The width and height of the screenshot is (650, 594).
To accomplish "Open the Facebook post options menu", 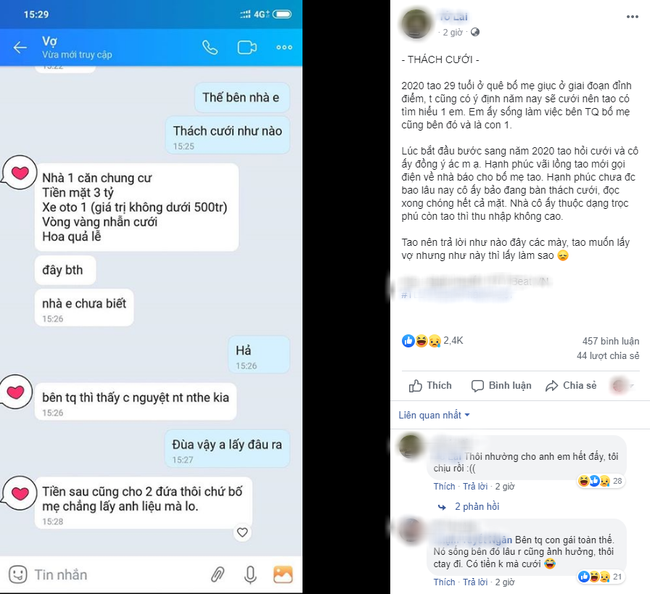I will click(x=632, y=17).
